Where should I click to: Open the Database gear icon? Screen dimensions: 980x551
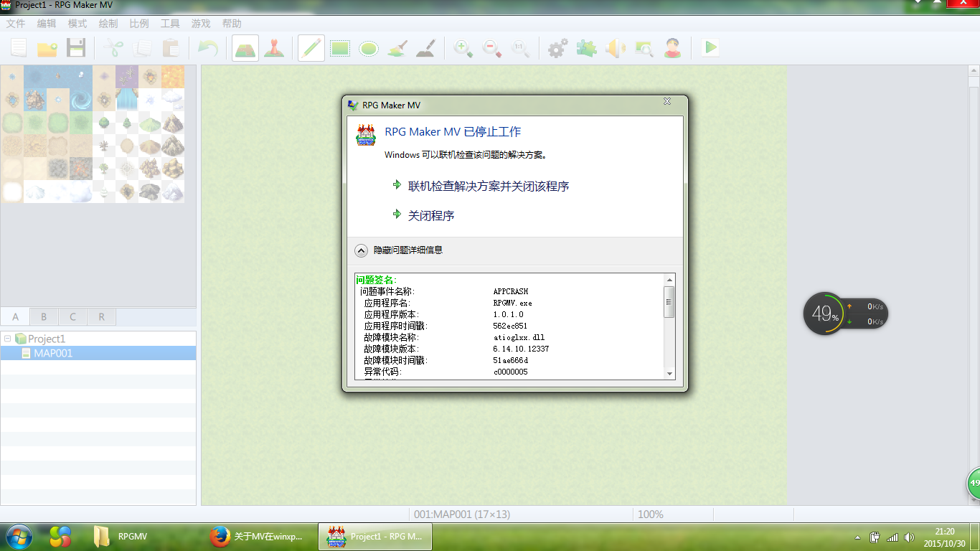pyautogui.click(x=557, y=48)
